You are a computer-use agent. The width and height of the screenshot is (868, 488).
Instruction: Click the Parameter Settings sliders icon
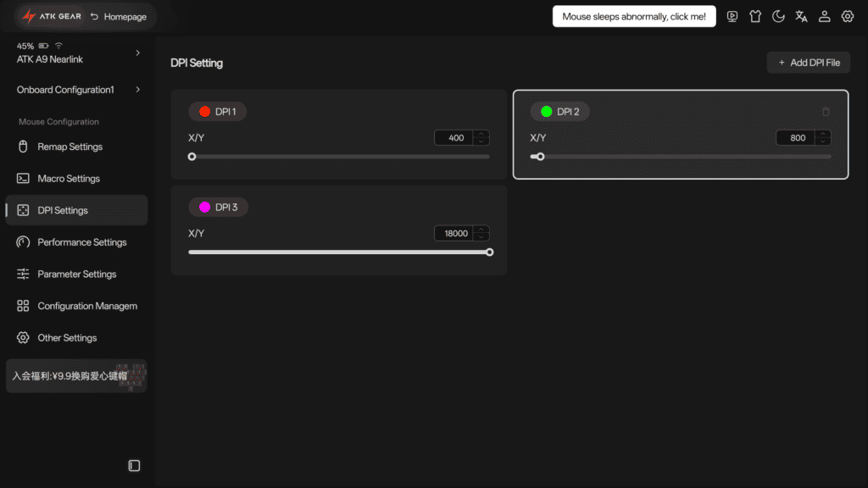click(23, 274)
